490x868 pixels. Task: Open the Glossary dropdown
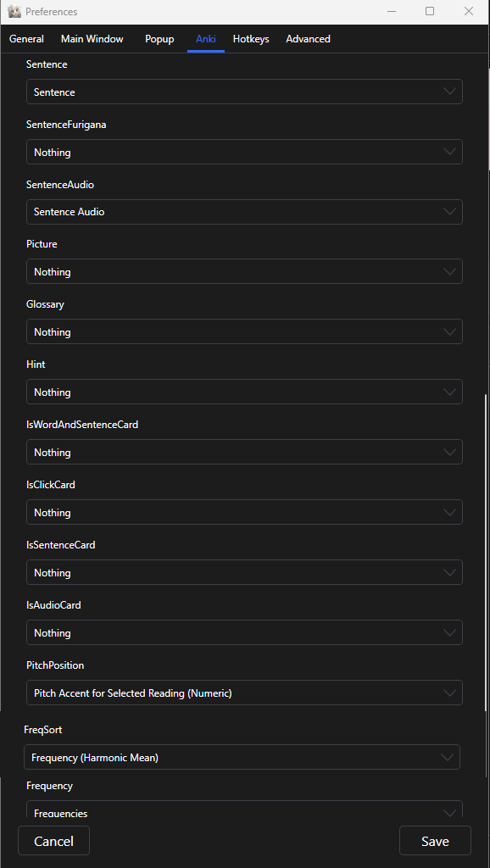244,331
